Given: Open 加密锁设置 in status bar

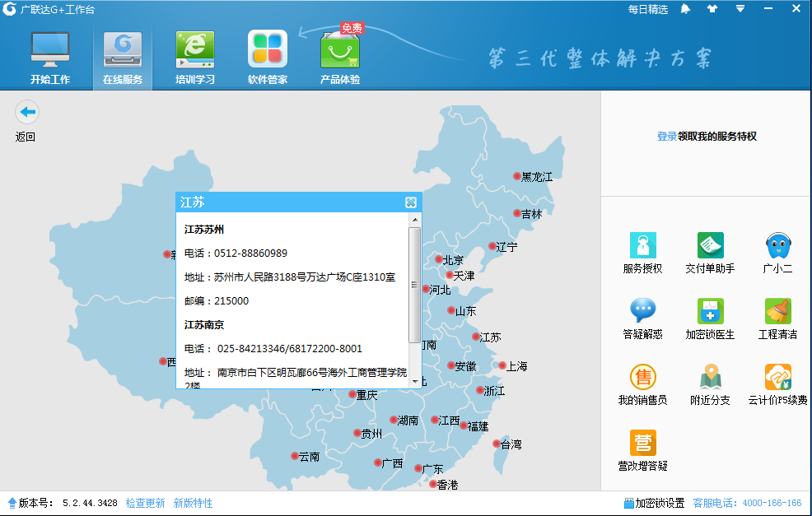Looking at the screenshot, I should coord(654,503).
